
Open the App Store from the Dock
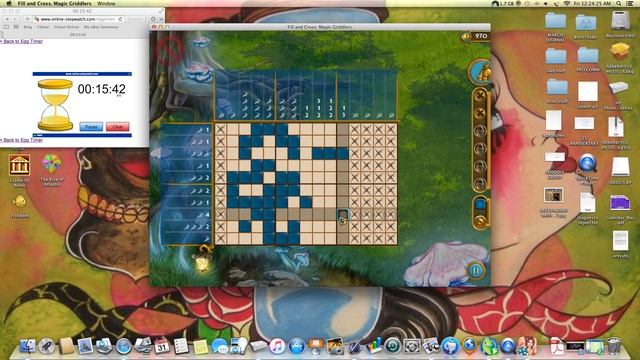(x=297, y=346)
